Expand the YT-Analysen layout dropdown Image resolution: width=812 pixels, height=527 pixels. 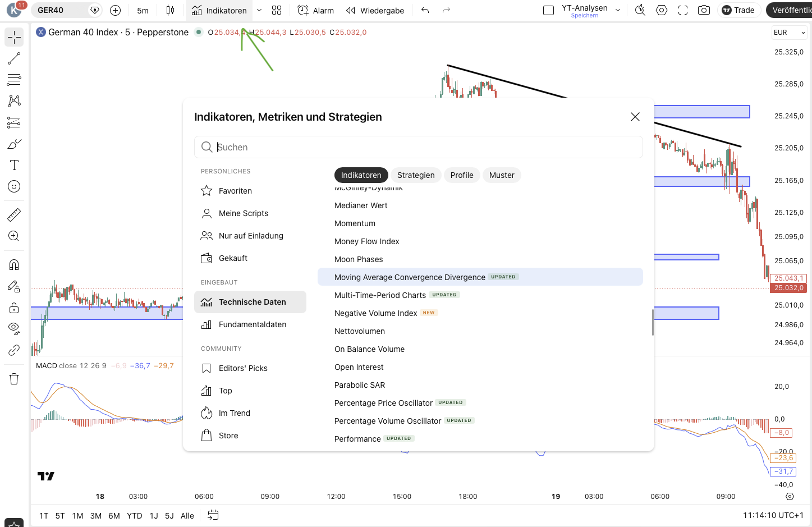tap(618, 10)
